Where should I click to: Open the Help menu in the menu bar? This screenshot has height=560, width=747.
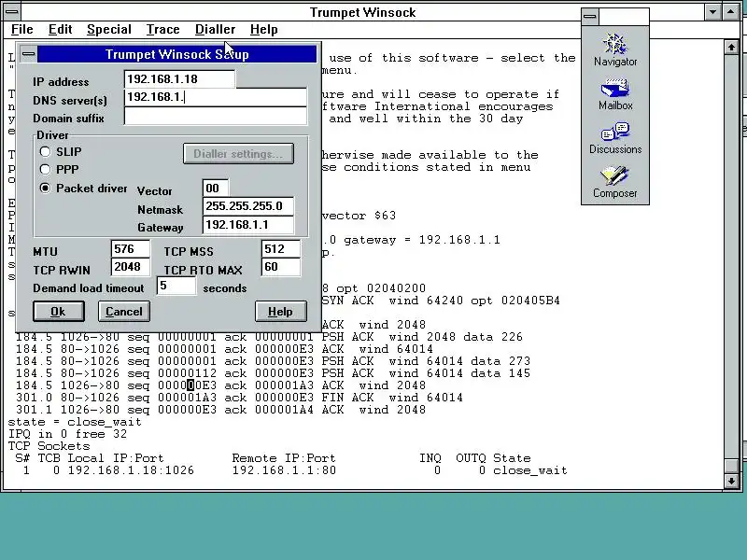[264, 30]
